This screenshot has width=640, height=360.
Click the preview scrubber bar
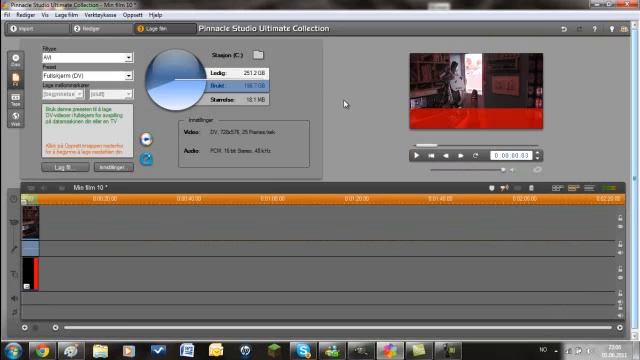pos(476,145)
